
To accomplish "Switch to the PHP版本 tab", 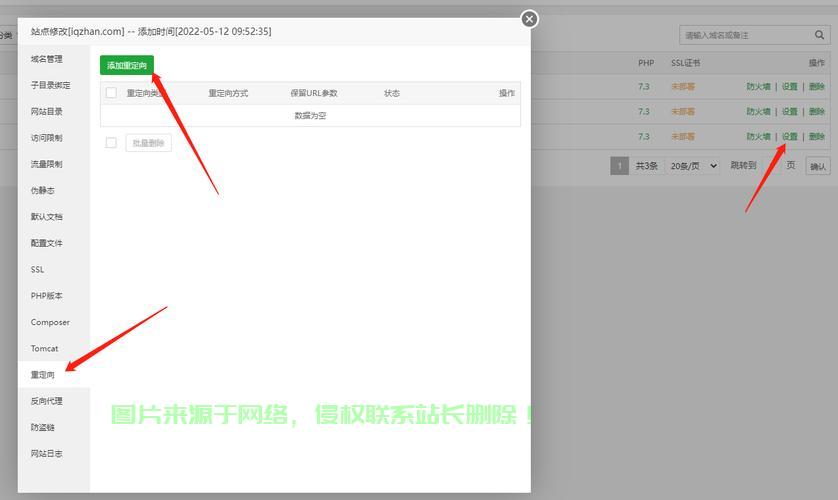I will (x=46, y=296).
